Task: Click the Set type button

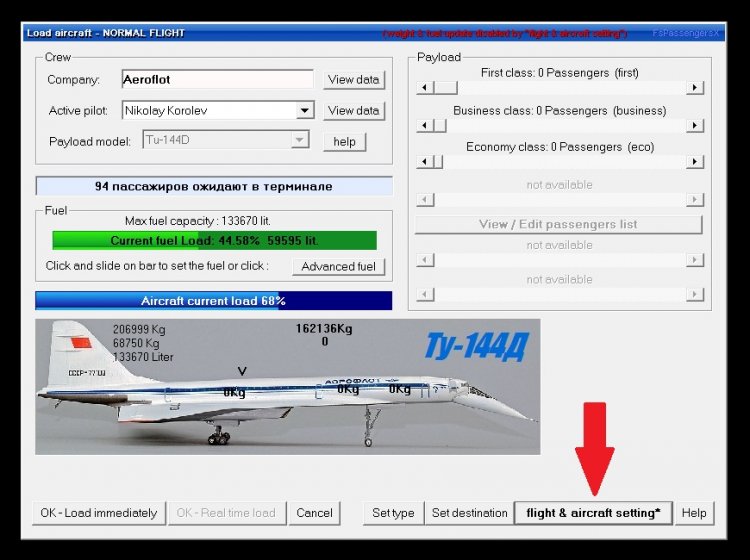Action: (x=393, y=513)
